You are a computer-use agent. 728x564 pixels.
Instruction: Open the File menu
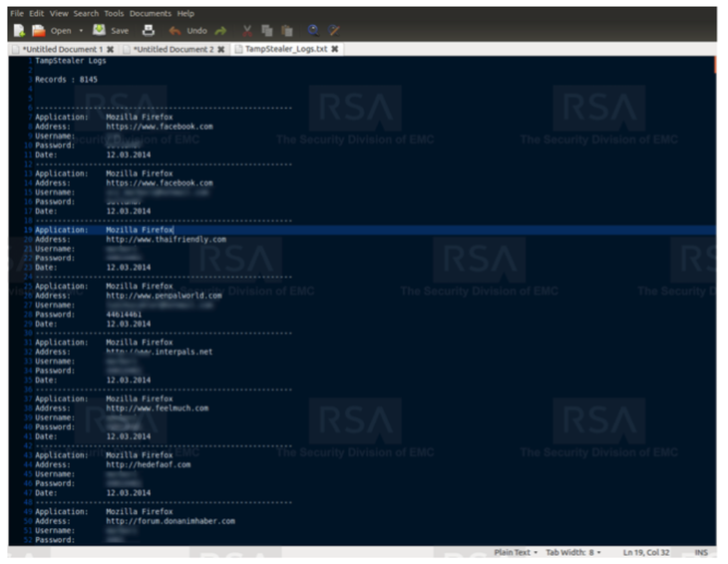(x=17, y=13)
